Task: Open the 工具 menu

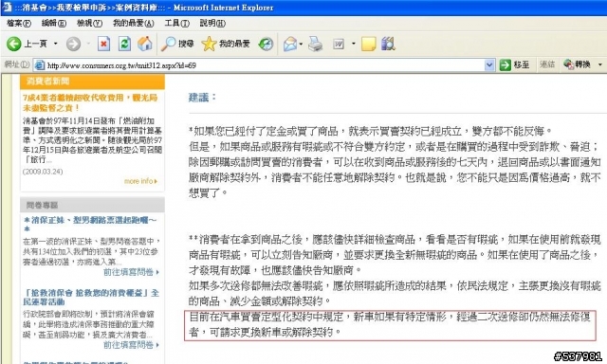Action: click(x=177, y=23)
